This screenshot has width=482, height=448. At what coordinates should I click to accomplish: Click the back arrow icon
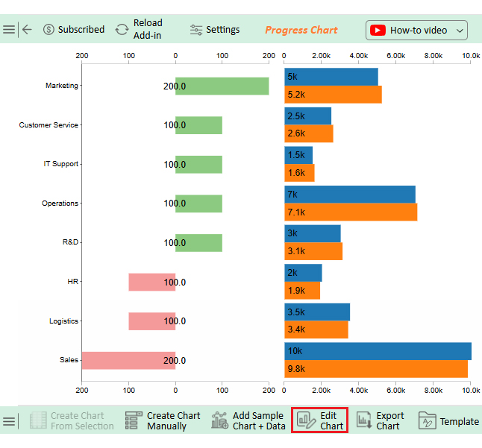pyautogui.click(x=28, y=30)
